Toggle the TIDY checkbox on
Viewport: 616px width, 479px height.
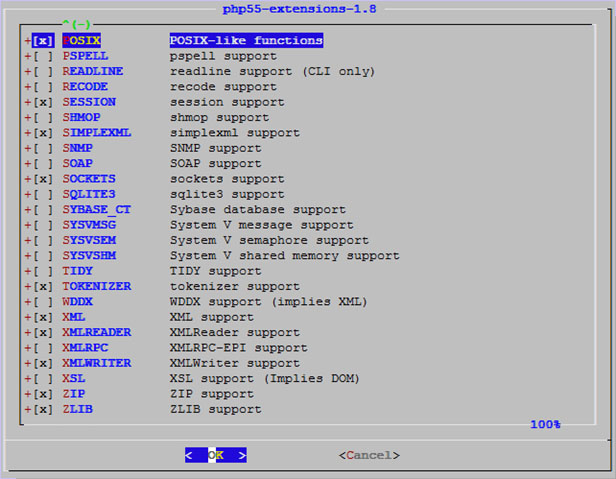pos(43,271)
